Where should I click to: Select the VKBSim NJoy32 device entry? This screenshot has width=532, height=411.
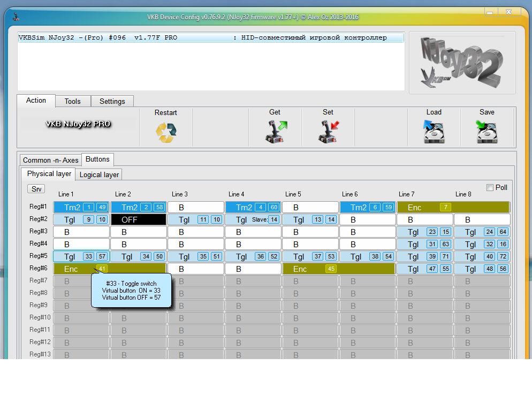pyautogui.click(x=211, y=37)
